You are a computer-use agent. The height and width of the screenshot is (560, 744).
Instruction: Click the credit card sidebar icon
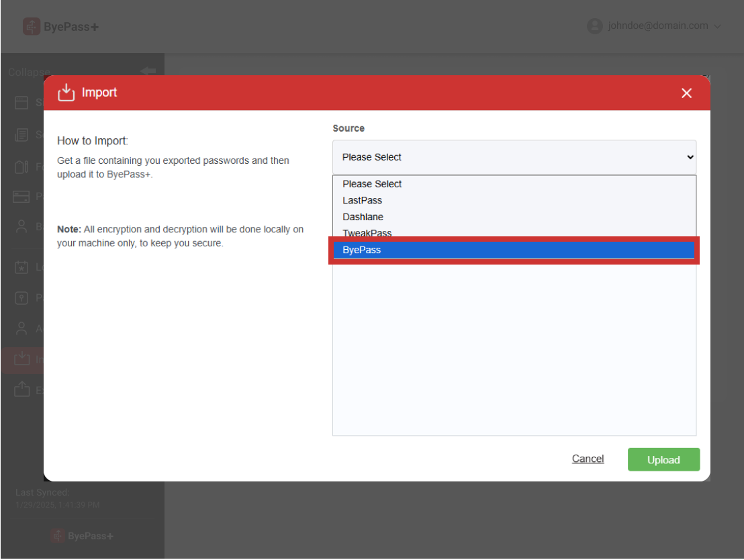tap(21, 197)
